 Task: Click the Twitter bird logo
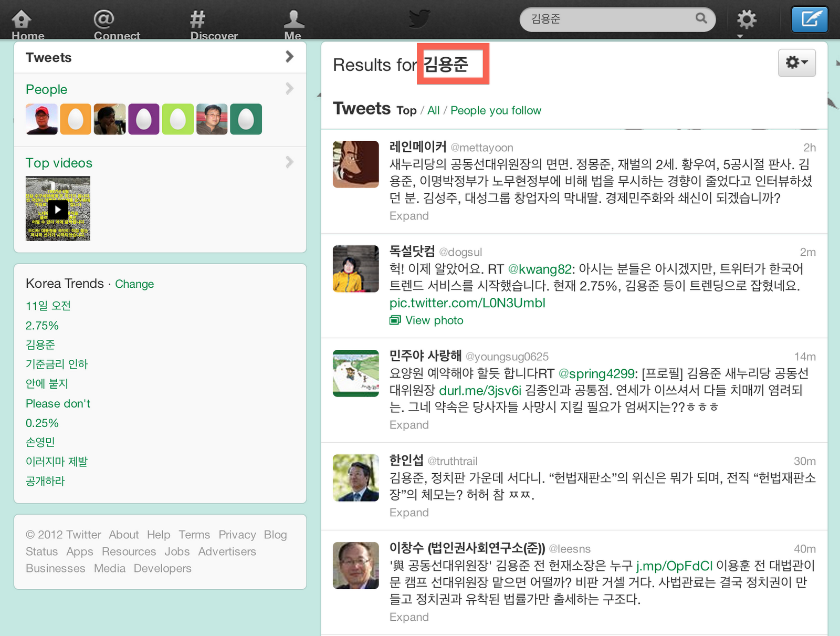click(x=419, y=19)
